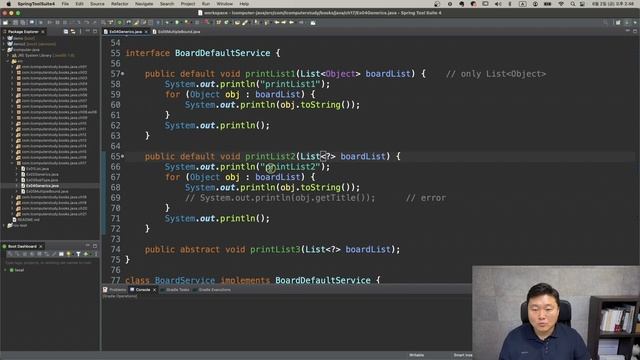The width and height of the screenshot is (640, 360).
Task: Select Ex04Generics.java in Package Explorer tree
Action: tap(42, 186)
